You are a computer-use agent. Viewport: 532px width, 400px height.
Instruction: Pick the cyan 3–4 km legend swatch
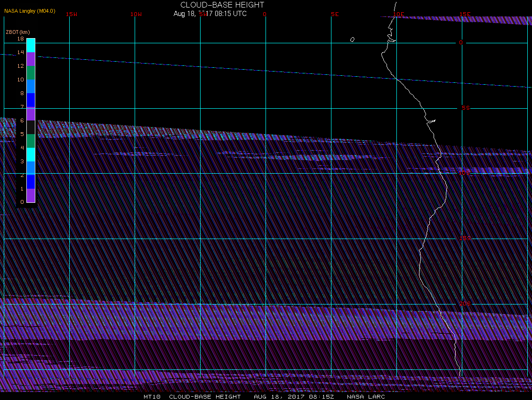point(31,154)
